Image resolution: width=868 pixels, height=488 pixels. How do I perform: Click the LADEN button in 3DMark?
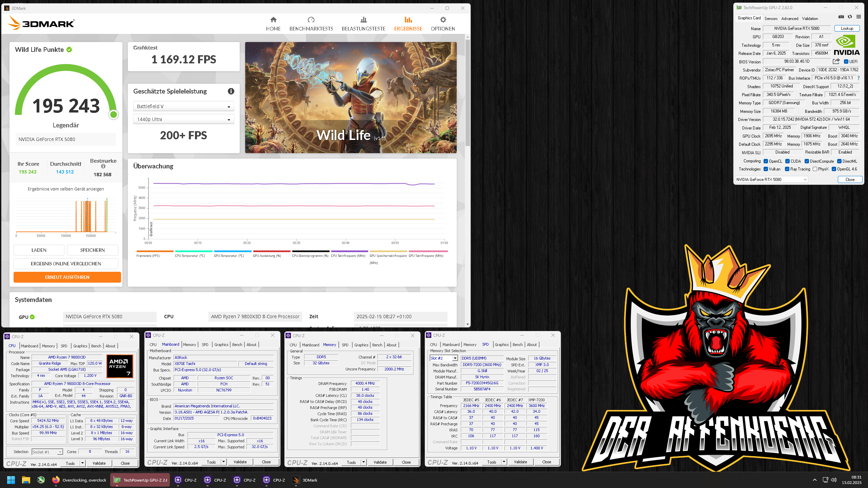(39, 250)
